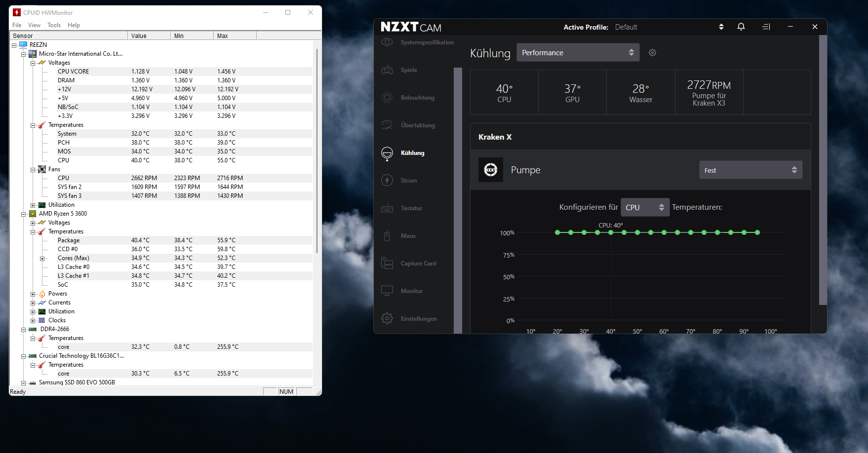This screenshot has height=453, width=868.
Task: Click the Wasser 28° temperature tile
Action: click(640, 92)
